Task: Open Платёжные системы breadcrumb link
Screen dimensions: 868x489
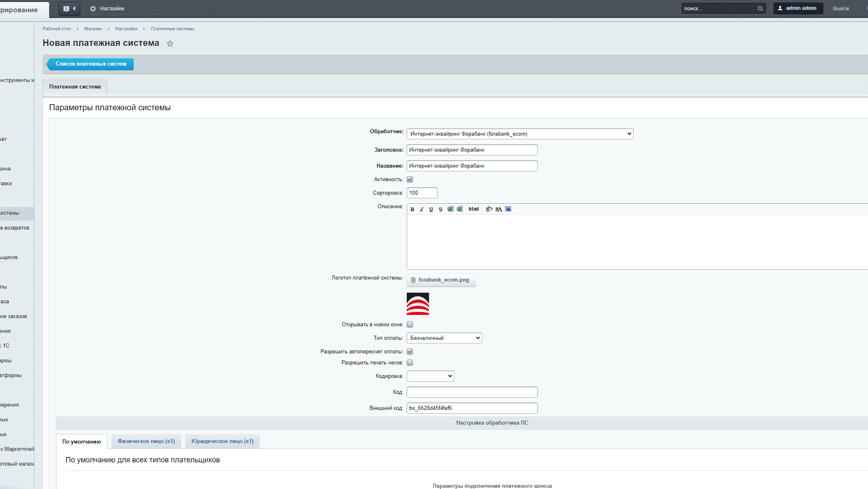Action: (172, 29)
